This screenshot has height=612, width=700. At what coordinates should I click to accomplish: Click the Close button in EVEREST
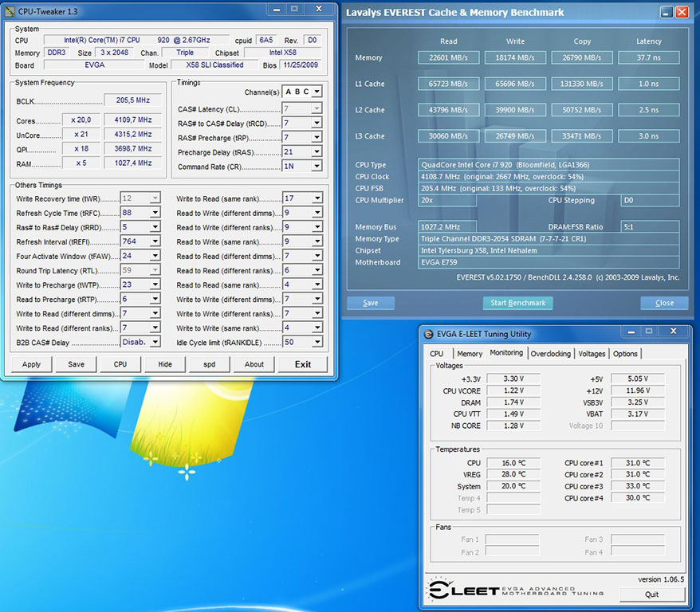click(664, 303)
